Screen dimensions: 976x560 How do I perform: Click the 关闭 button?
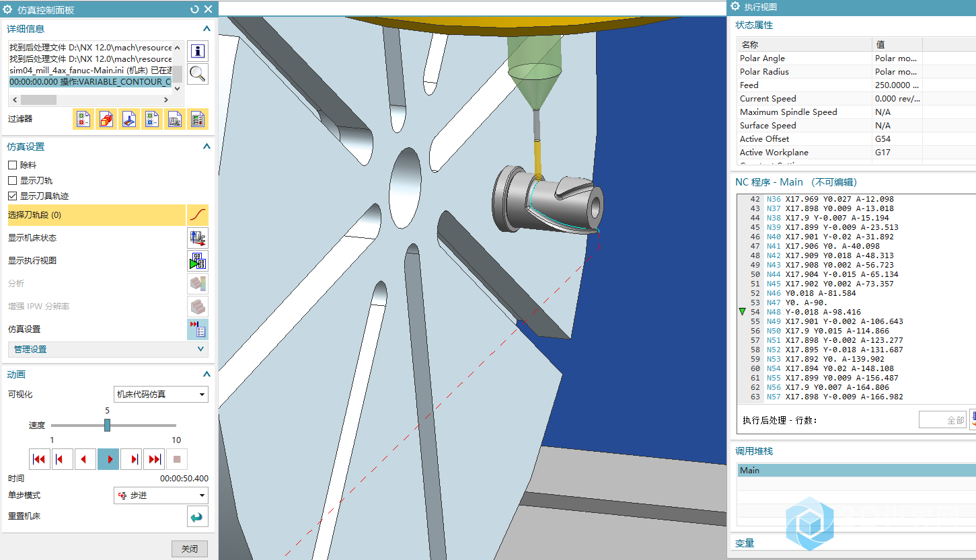tap(190, 549)
